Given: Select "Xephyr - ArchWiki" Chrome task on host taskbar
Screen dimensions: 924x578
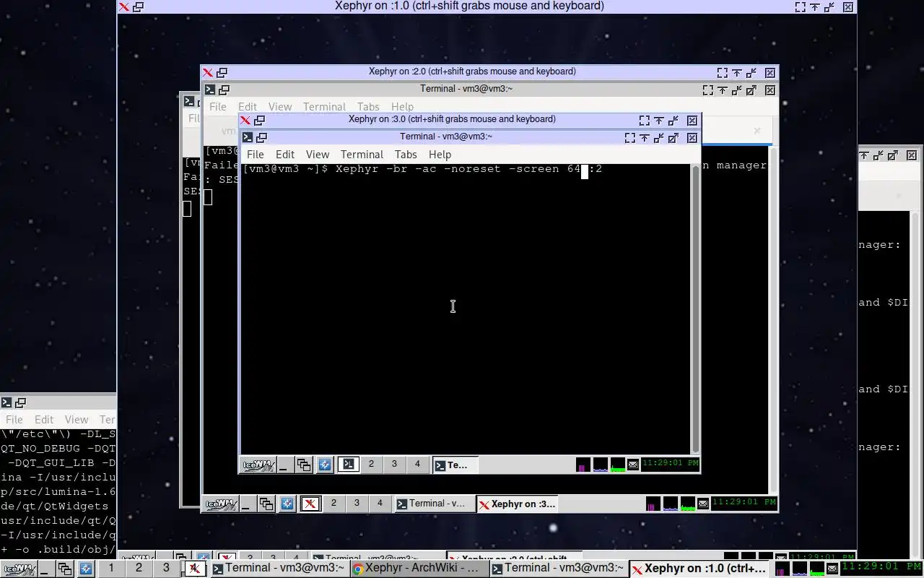Looking at the screenshot, I should pyautogui.click(x=419, y=569).
